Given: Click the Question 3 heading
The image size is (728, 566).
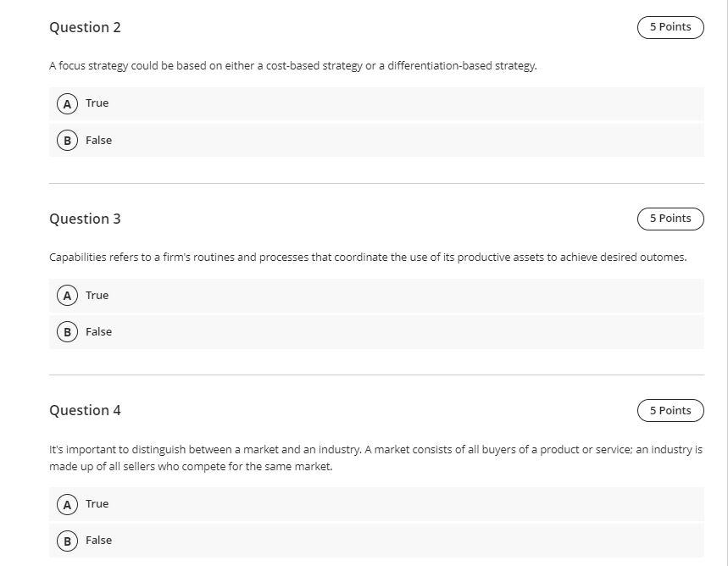Looking at the screenshot, I should click(85, 219).
